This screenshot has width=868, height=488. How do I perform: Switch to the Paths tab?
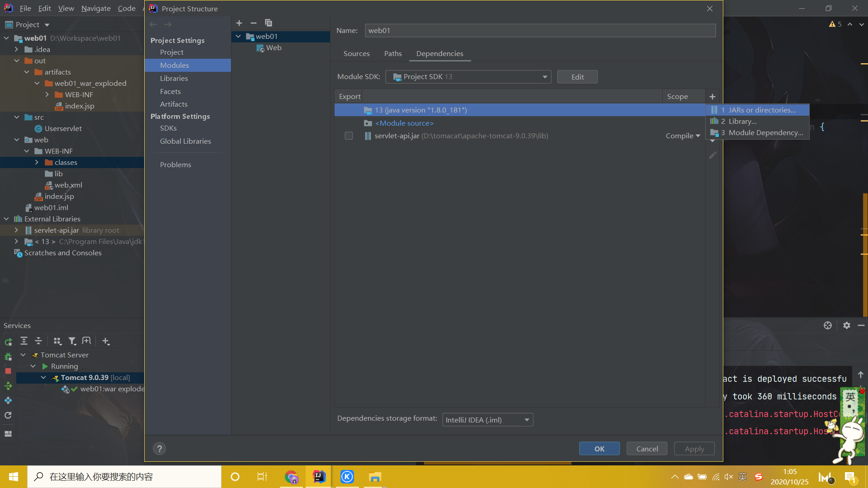coord(393,53)
